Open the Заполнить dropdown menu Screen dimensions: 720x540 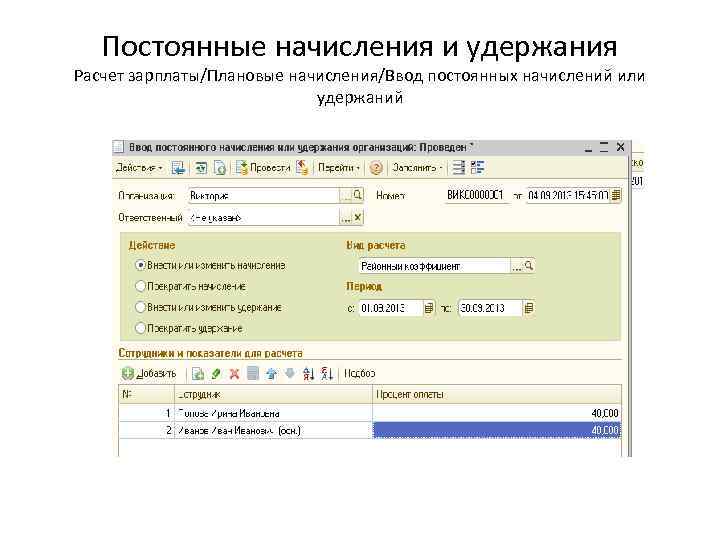click(x=417, y=168)
